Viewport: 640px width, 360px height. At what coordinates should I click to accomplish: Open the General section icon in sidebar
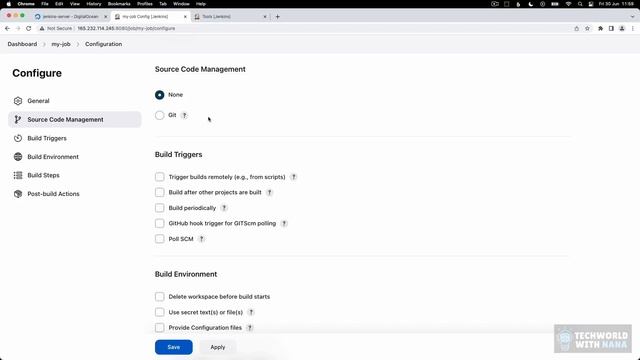click(x=18, y=101)
